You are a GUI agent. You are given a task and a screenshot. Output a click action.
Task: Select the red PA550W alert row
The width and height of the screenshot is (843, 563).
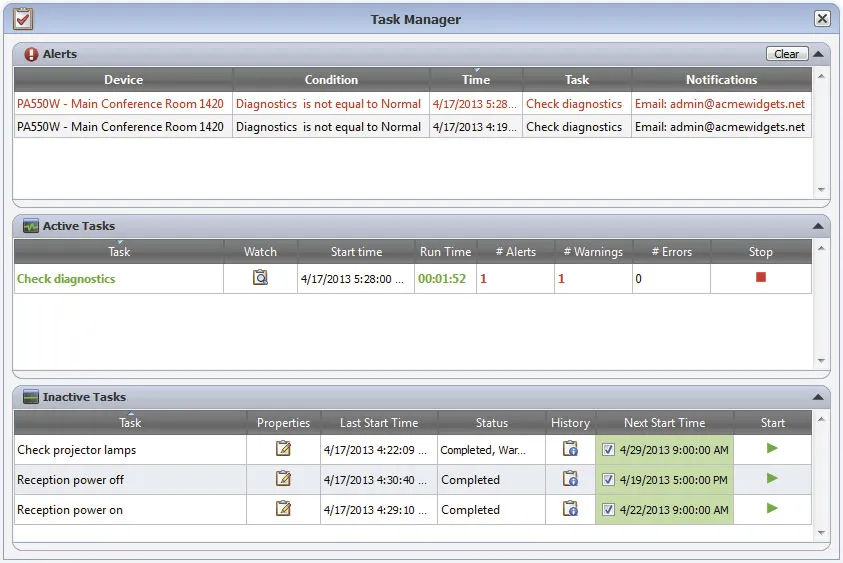click(412, 104)
